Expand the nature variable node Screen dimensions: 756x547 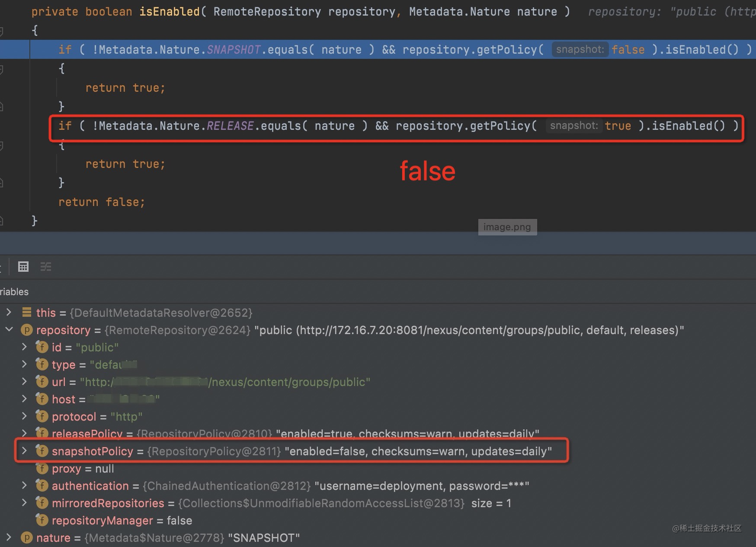[9, 537]
